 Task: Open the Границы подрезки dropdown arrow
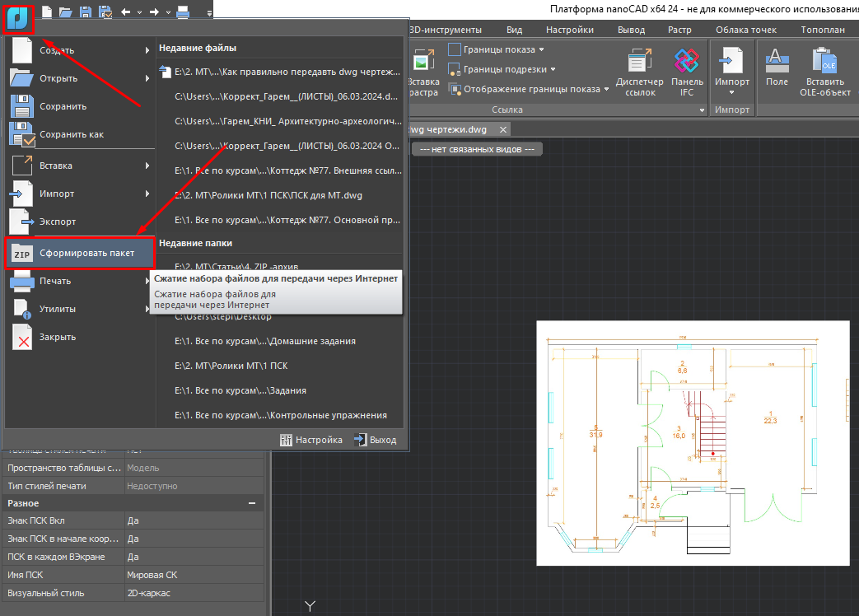point(553,69)
